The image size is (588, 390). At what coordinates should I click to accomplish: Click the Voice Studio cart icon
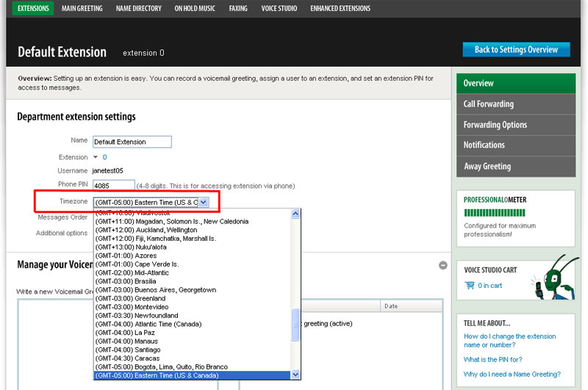pos(470,286)
